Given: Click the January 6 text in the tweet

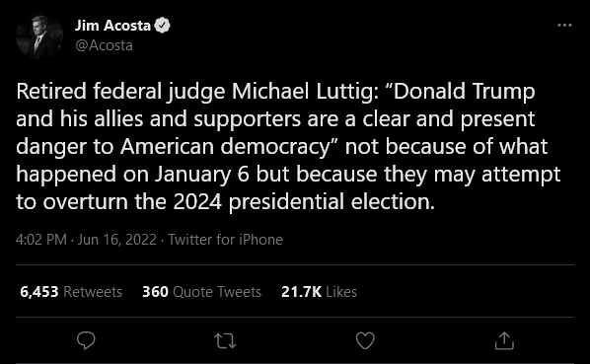Looking at the screenshot, I should coord(201,174).
